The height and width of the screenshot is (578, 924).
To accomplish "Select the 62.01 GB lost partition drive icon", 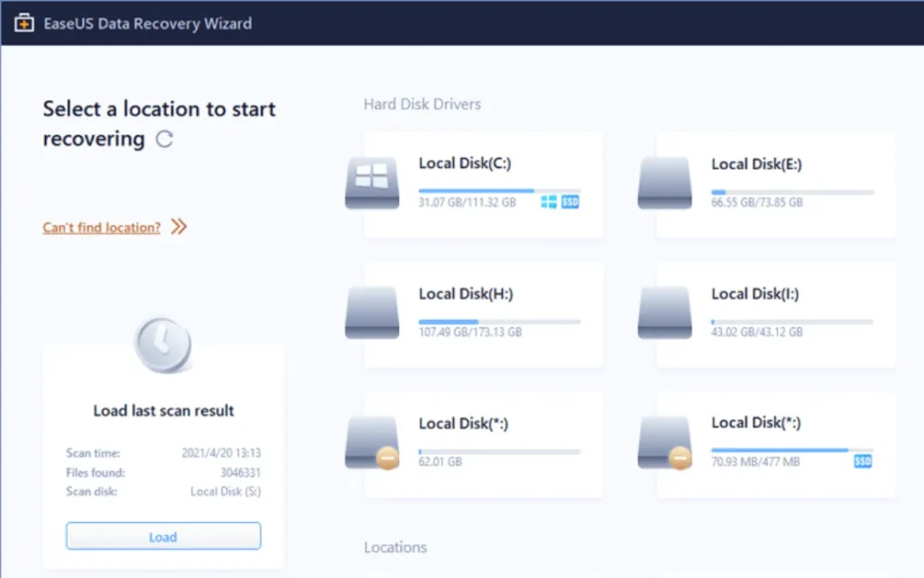I will 372,443.
